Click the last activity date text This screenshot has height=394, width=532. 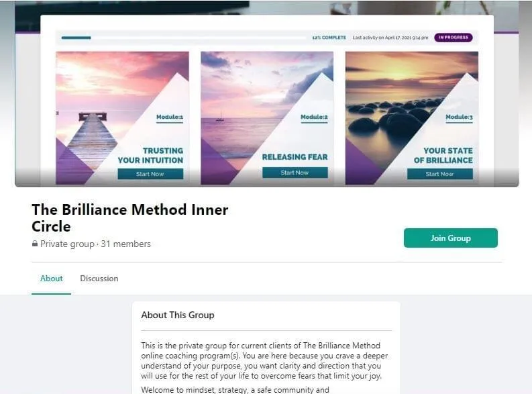pos(390,38)
